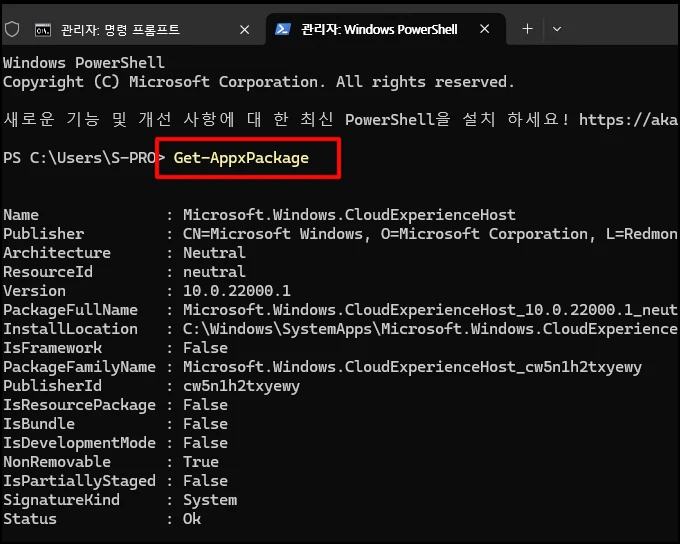Click the Name value Microsoft.Windows.CloudExperienceHost
Screen dimensions: 680x544
[349, 215]
